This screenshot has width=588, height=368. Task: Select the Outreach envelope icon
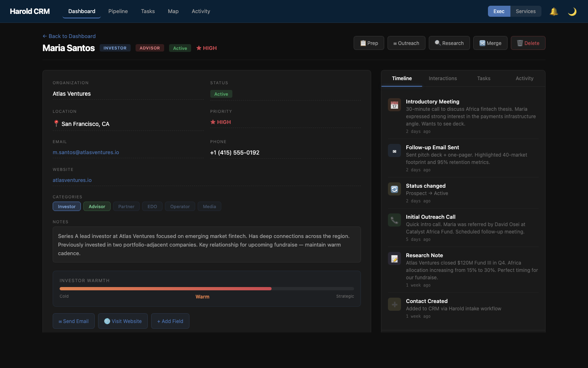[x=394, y=43]
